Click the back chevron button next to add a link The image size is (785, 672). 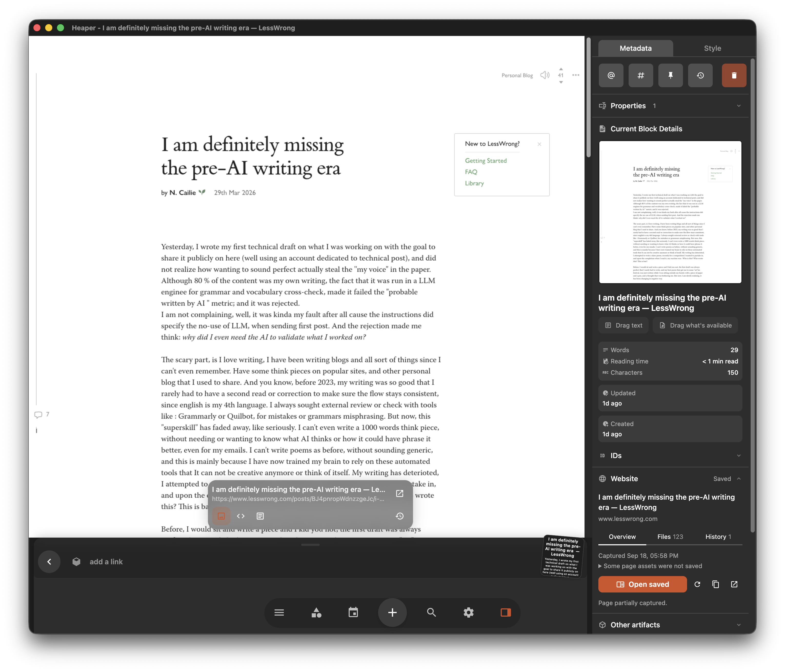pyautogui.click(x=49, y=562)
